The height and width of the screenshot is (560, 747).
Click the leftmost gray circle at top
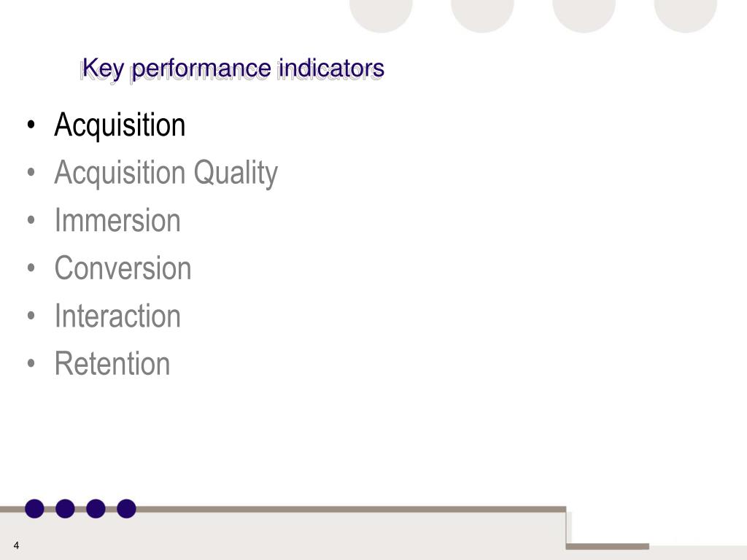[381, 16]
